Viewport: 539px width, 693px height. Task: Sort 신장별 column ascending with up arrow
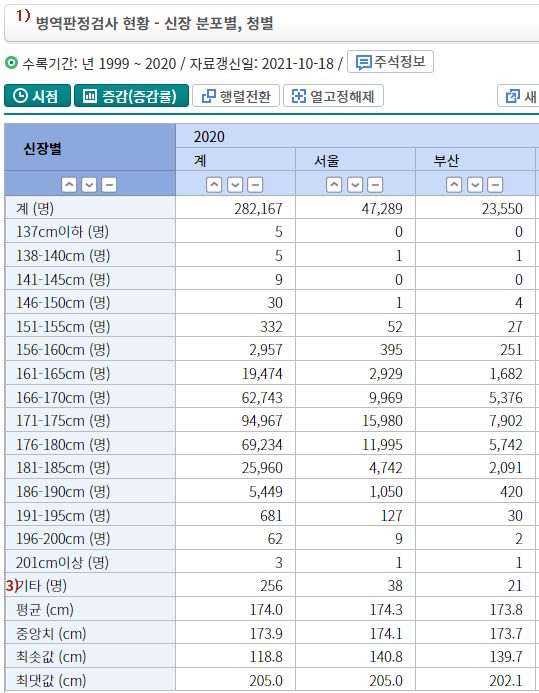click(69, 184)
